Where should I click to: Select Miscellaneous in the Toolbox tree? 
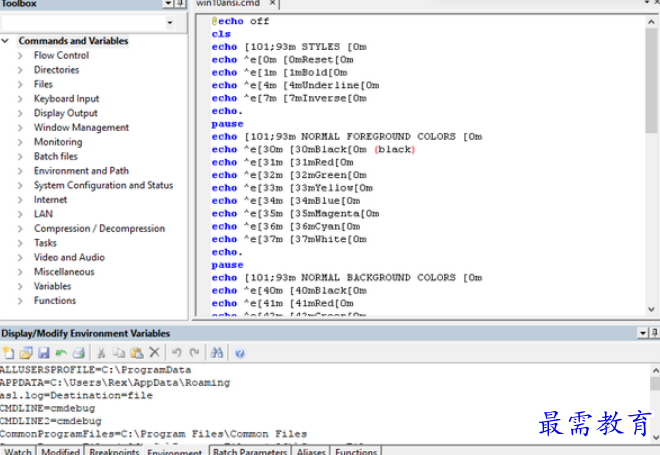64,271
